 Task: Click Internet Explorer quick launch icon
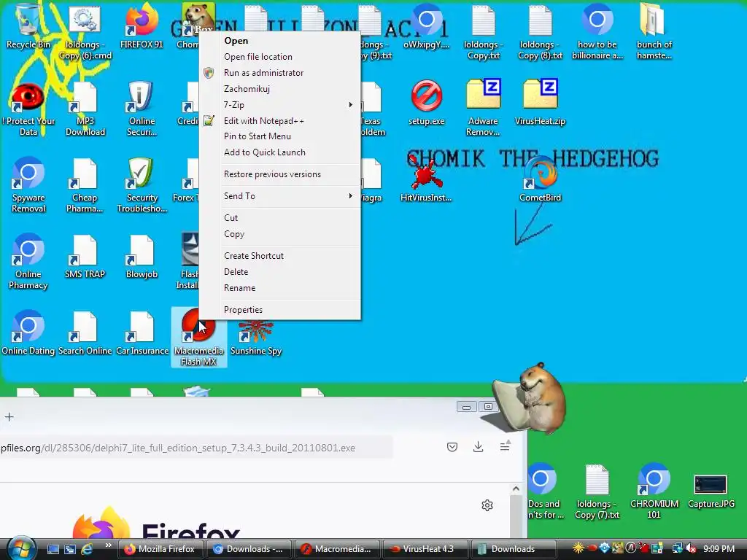click(x=88, y=549)
